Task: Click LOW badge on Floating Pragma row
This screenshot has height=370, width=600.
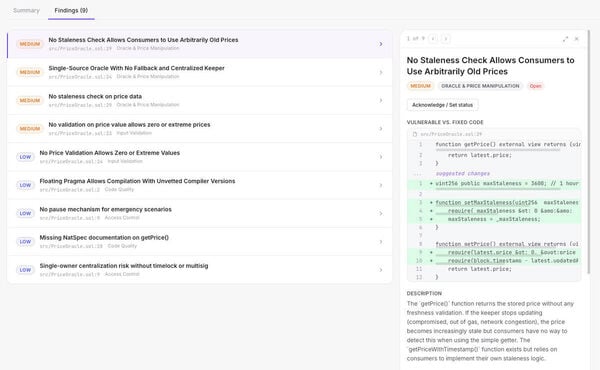Action: click(x=25, y=185)
